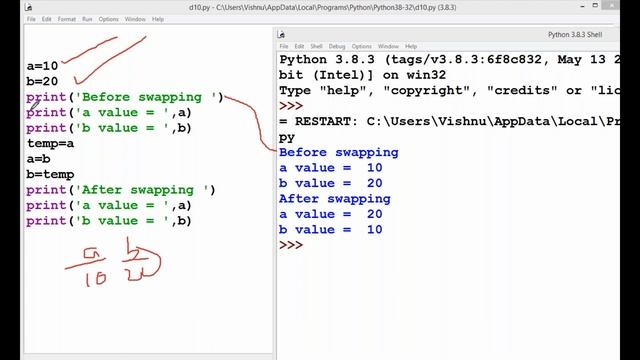Click 'a value = 10' output line
The height and width of the screenshot is (360, 640).
pos(331,168)
